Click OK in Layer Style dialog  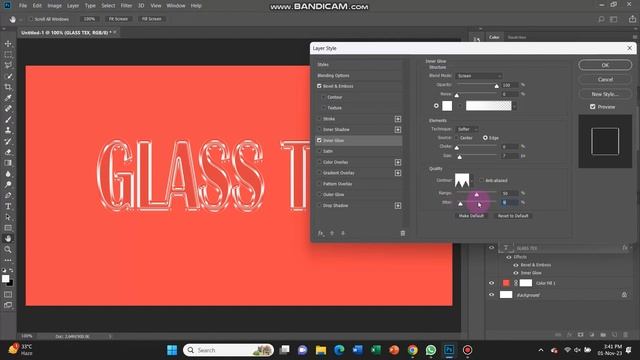click(x=605, y=65)
